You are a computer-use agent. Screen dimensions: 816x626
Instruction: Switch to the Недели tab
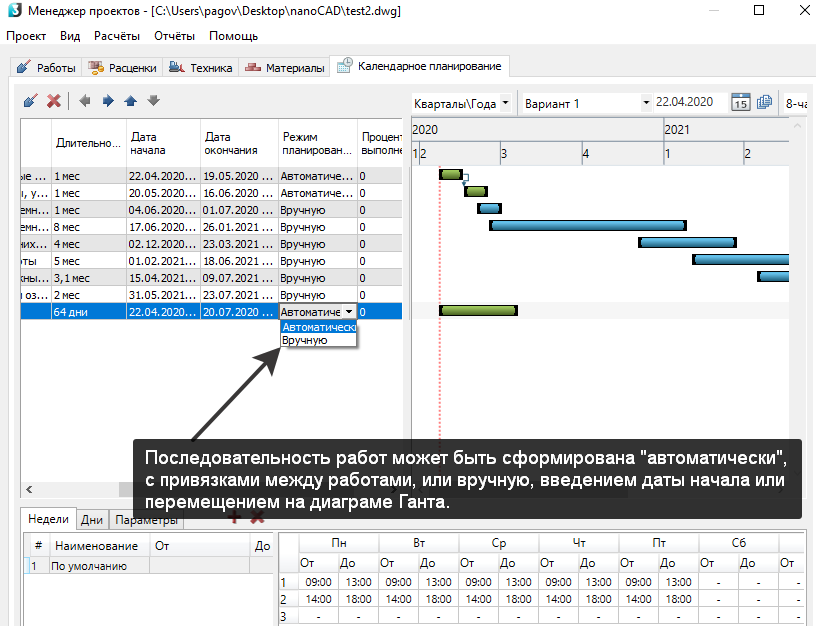pyautogui.click(x=48, y=519)
